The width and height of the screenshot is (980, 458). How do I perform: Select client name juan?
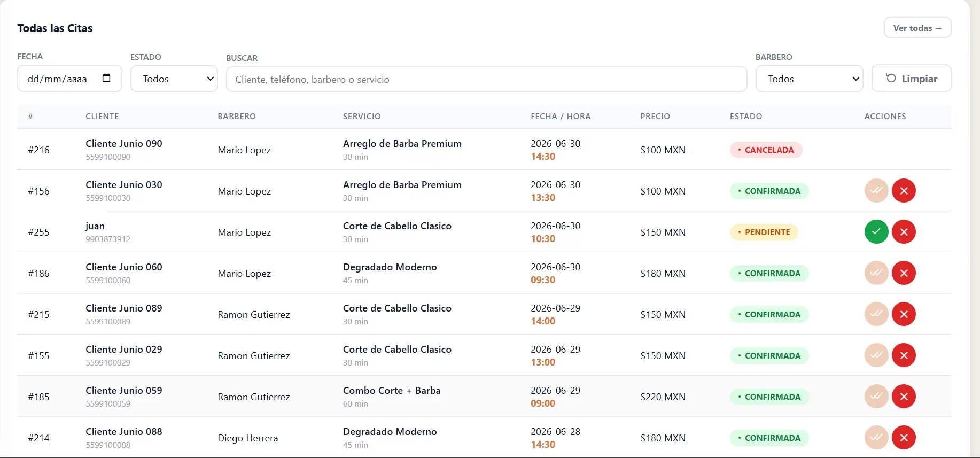(95, 226)
